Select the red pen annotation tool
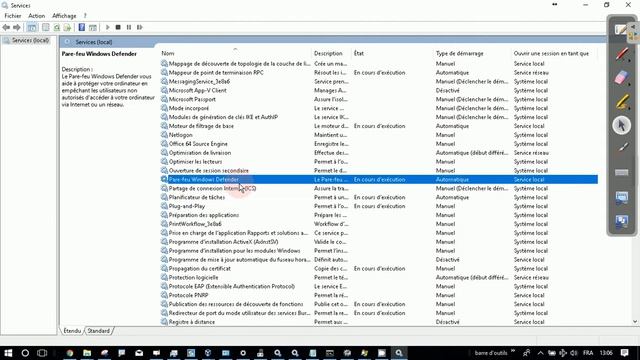 (622, 54)
